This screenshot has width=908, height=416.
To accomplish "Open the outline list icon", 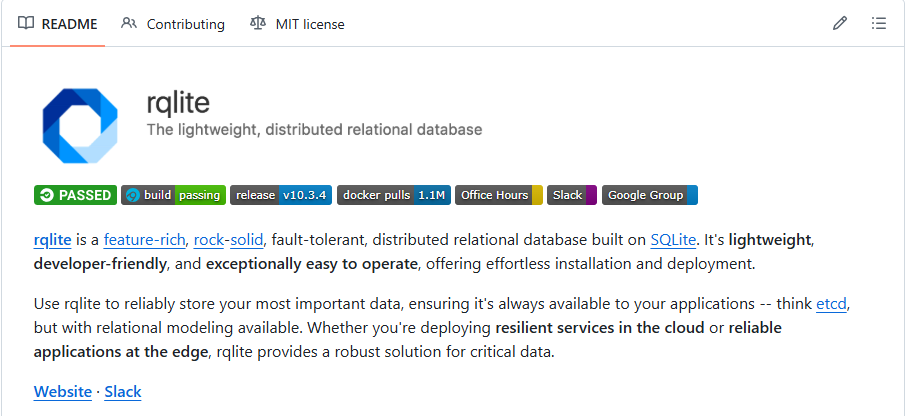I will coord(878,24).
